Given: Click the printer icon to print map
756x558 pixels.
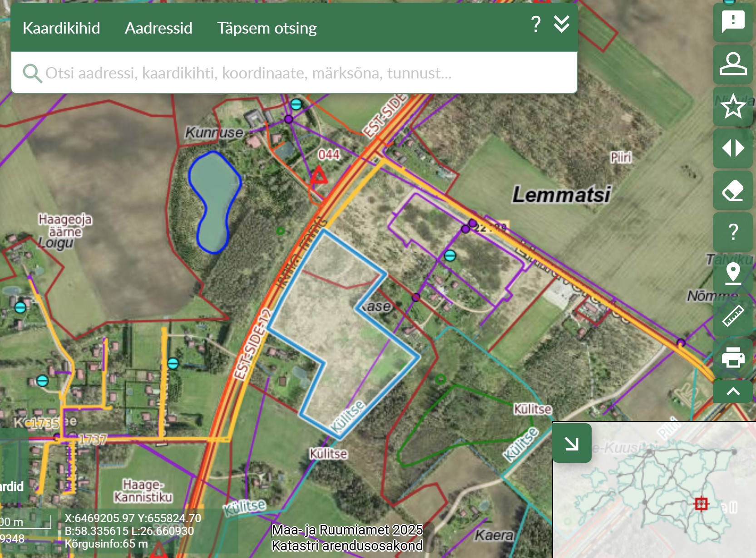Looking at the screenshot, I should [733, 357].
